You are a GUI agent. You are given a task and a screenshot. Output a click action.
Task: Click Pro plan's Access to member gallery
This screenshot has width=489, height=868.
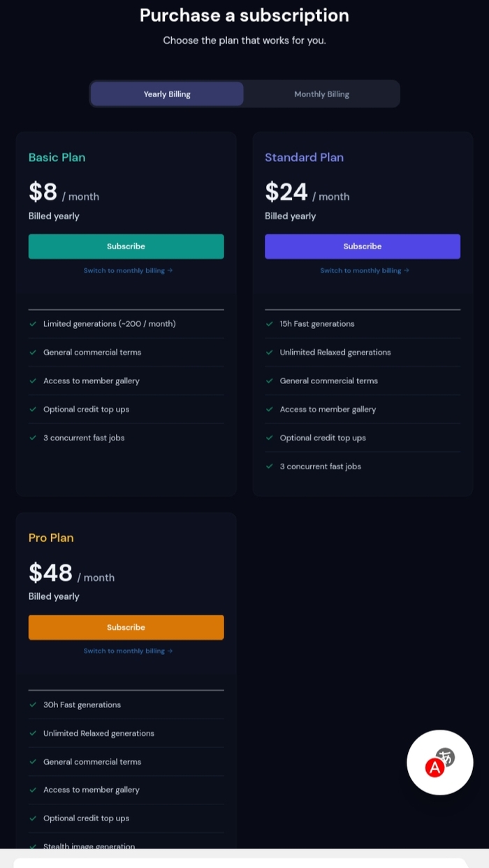coord(92,790)
